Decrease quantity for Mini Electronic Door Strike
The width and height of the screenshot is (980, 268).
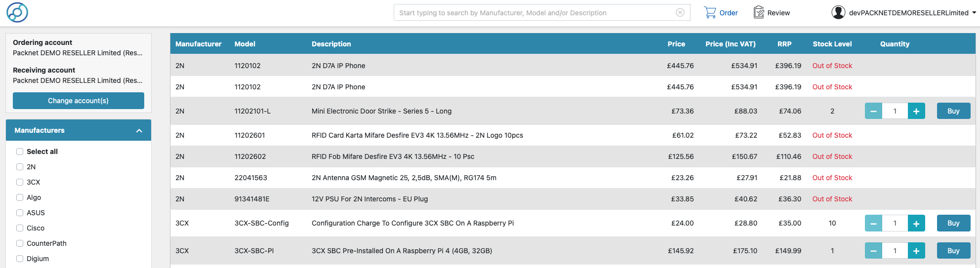click(873, 111)
